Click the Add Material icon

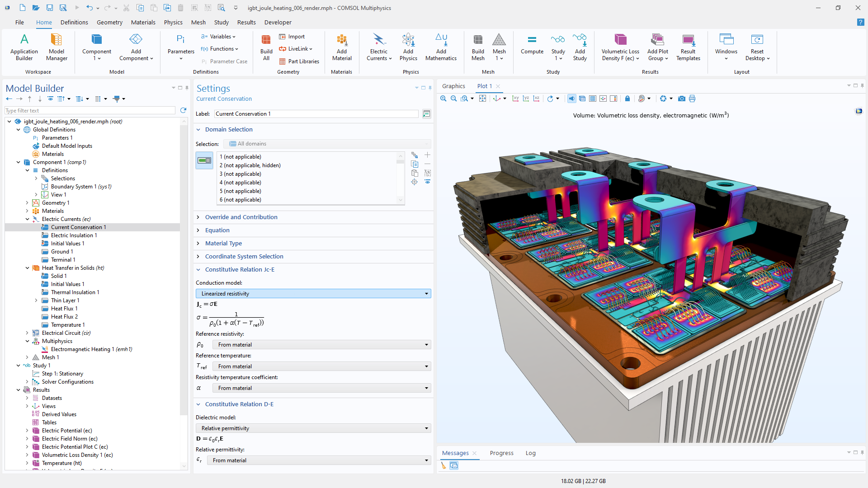pos(342,47)
